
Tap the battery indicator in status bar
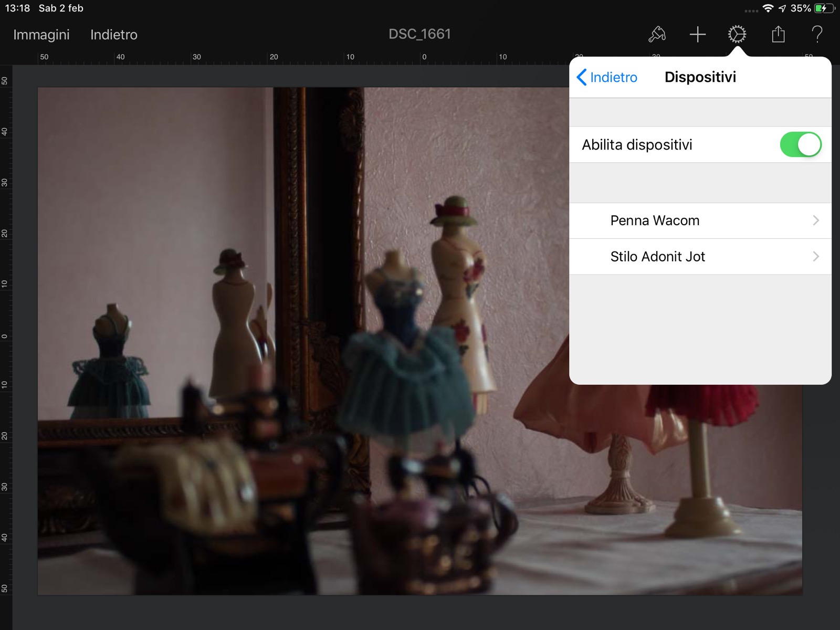tap(824, 8)
